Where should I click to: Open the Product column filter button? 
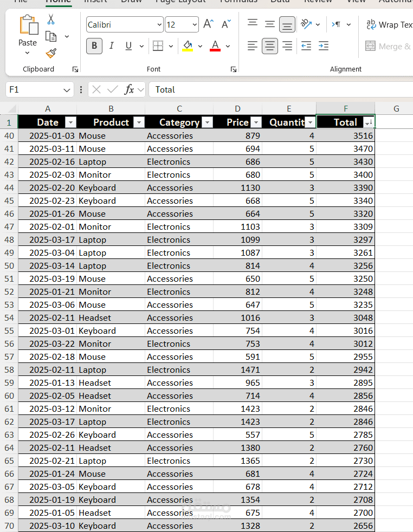(139, 122)
